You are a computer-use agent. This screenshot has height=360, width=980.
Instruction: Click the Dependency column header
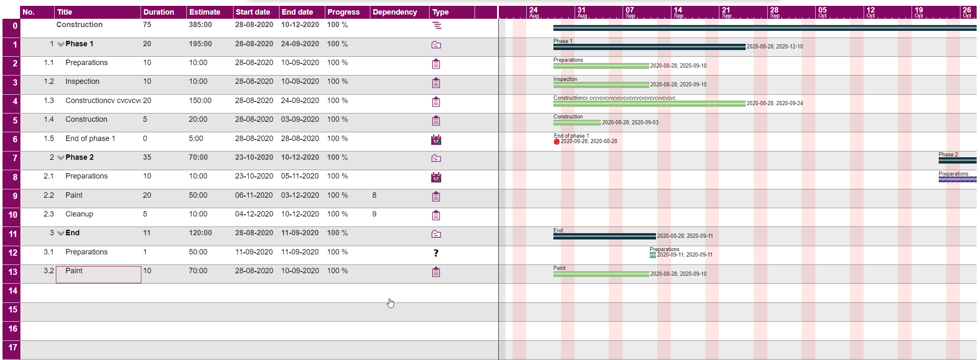tap(395, 12)
